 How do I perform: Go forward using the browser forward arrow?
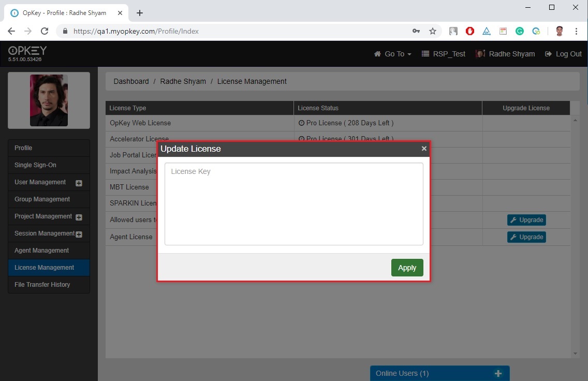pyautogui.click(x=28, y=31)
